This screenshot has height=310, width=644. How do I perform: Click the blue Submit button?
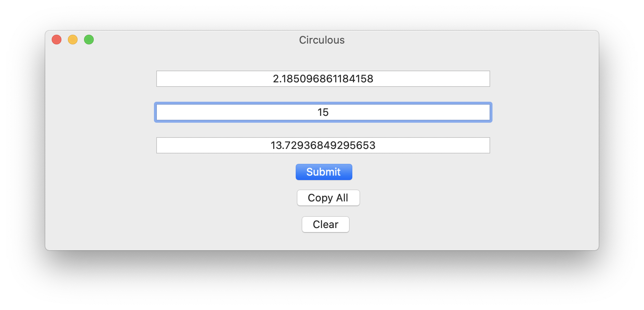click(x=324, y=172)
